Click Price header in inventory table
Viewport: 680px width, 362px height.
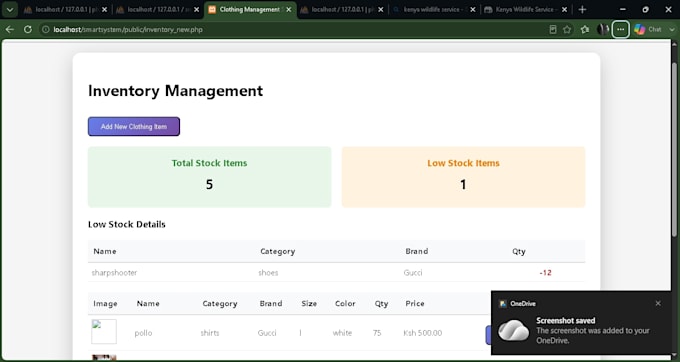[415, 303]
